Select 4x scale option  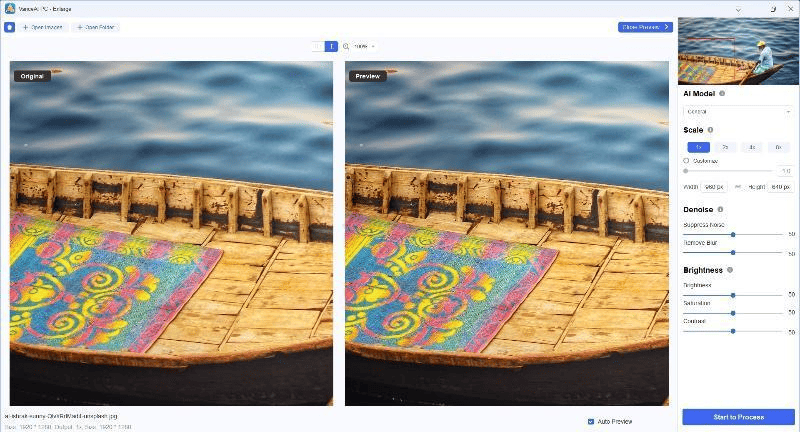752,147
